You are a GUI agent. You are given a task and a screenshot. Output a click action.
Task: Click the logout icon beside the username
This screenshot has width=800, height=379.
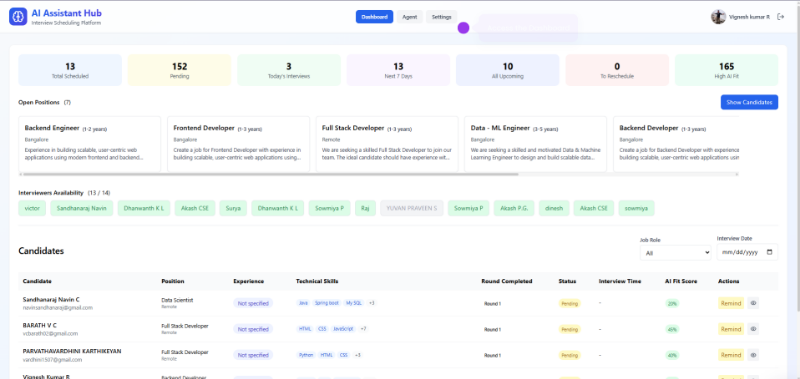coord(780,17)
